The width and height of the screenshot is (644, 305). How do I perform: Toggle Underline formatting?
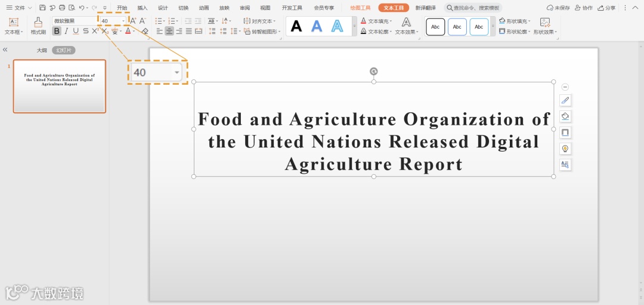click(x=76, y=31)
